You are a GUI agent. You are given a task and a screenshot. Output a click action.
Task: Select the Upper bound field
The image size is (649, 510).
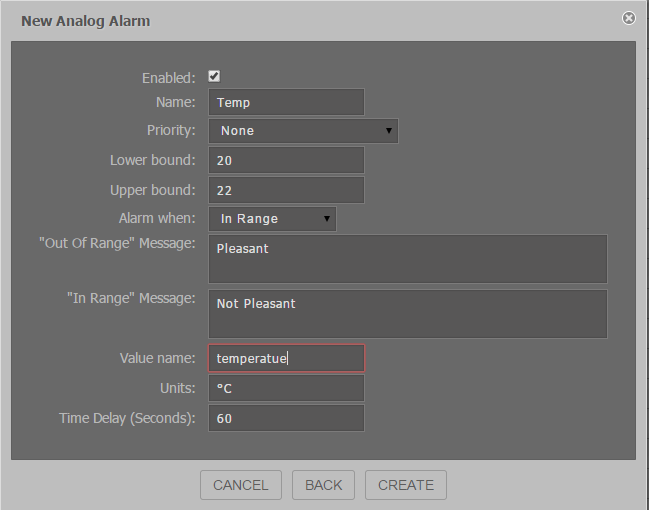[286, 190]
